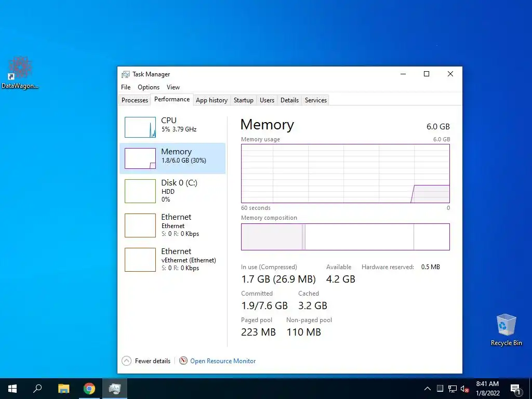Show hidden system tray icons
Viewport: 532px width, 399px height.
pyautogui.click(x=428, y=389)
